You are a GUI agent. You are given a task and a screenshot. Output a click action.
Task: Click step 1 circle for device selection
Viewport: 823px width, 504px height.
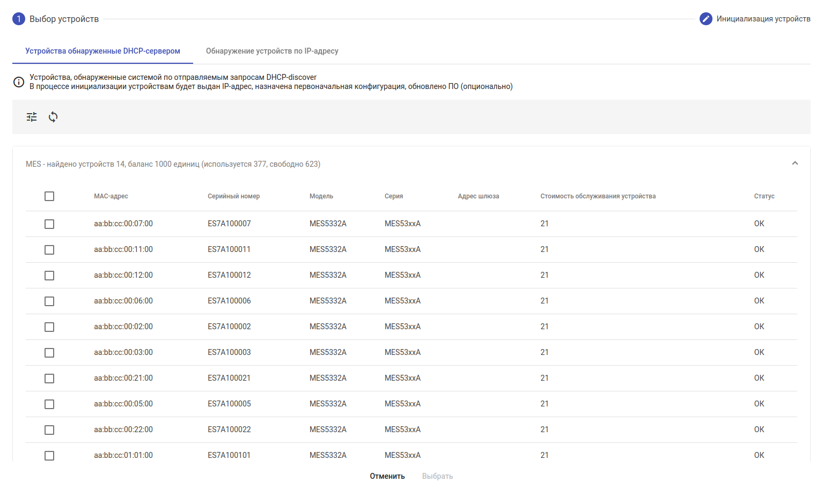19,19
